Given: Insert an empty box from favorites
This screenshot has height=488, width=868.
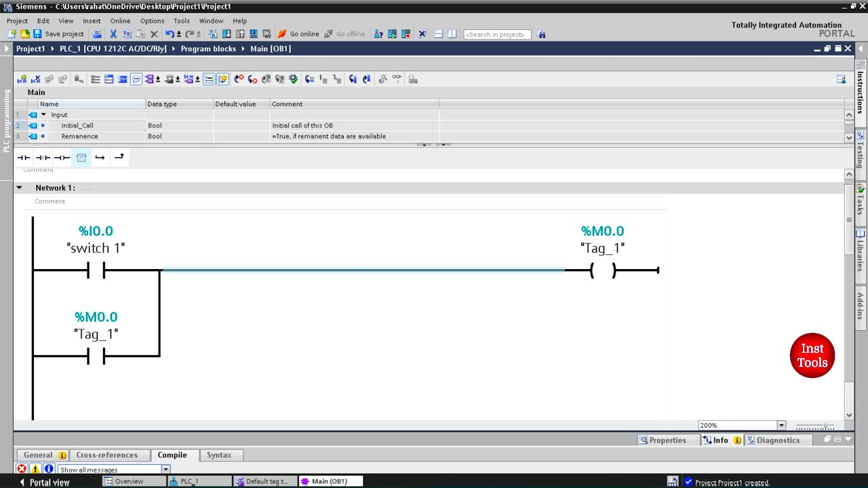Looking at the screenshot, I should pos(81,157).
